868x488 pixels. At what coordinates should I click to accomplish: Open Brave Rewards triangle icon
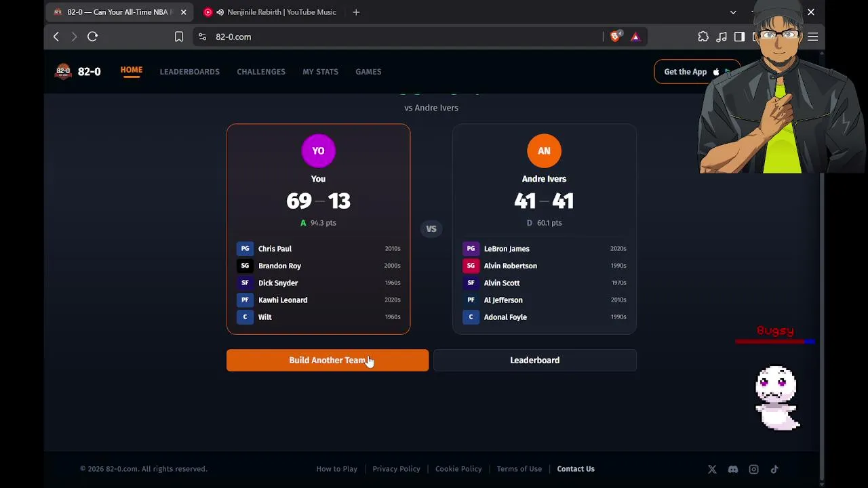pyautogui.click(x=635, y=37)
